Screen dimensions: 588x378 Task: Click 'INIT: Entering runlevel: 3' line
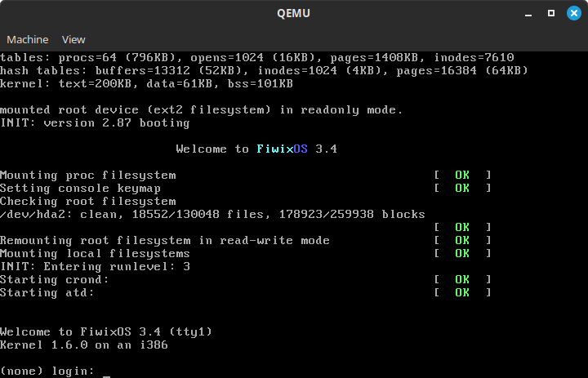coord(95,267)
